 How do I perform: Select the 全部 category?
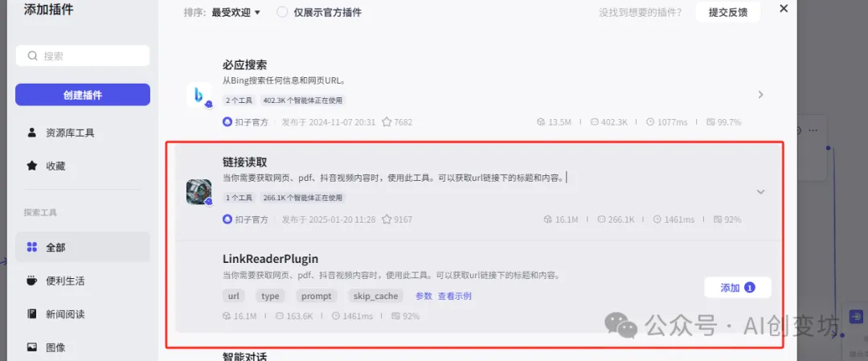point(83,248)
